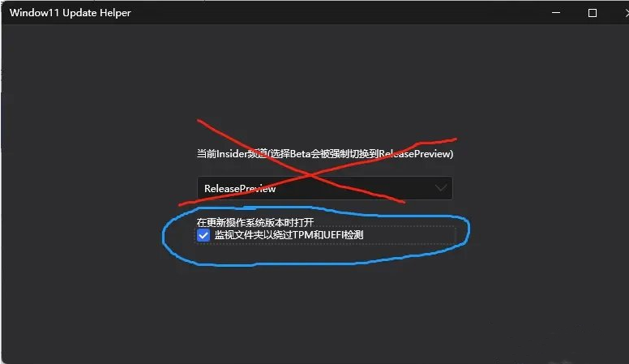Image resolution: width=629 pixels, height=364 pixels.
Task: Click the chevron arrow icon in the ReleasePreview box
Action: point(441,188)
